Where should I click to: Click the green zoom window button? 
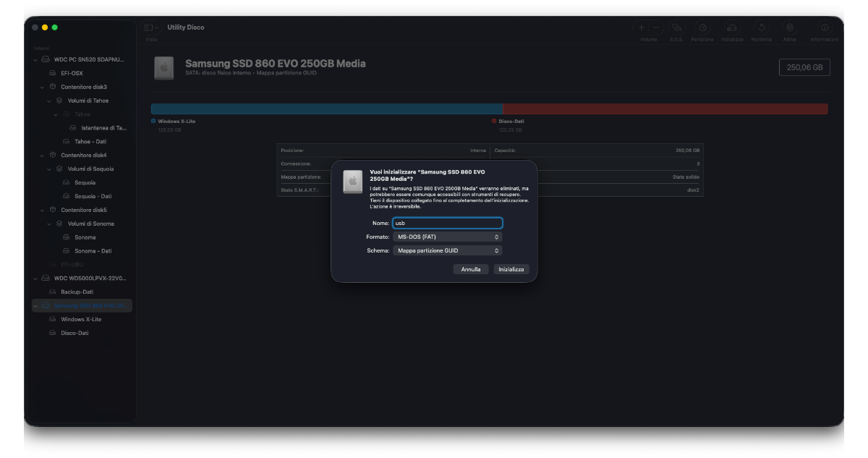[54, 27]
